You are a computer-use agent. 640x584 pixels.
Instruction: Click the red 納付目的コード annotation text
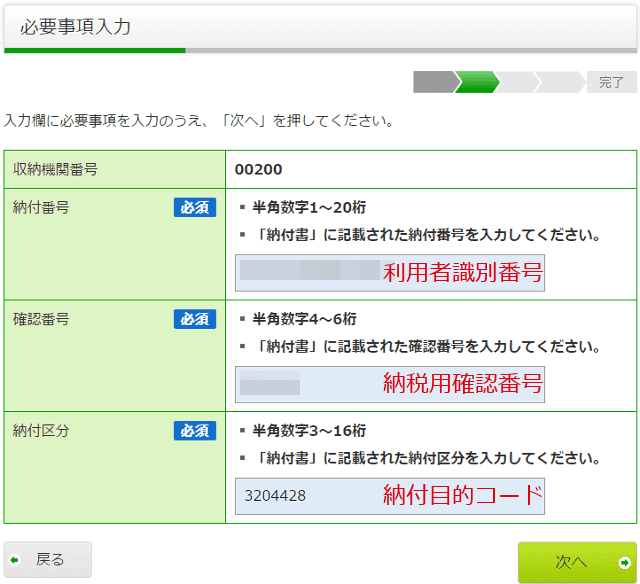[463, 495]
